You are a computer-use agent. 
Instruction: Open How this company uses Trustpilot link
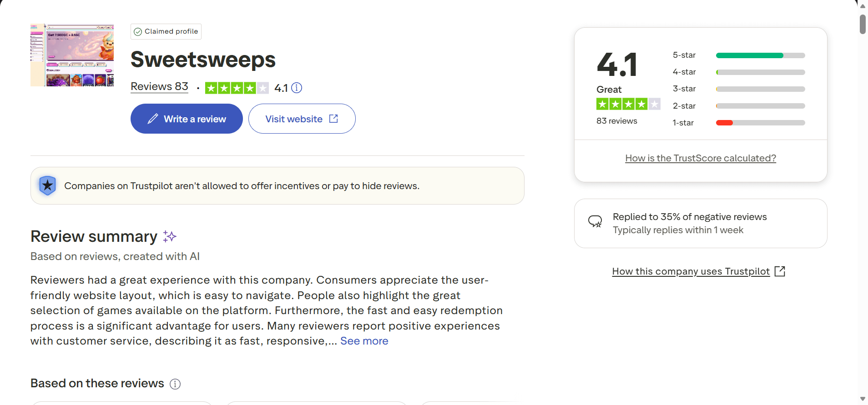(x=691, y=271)
